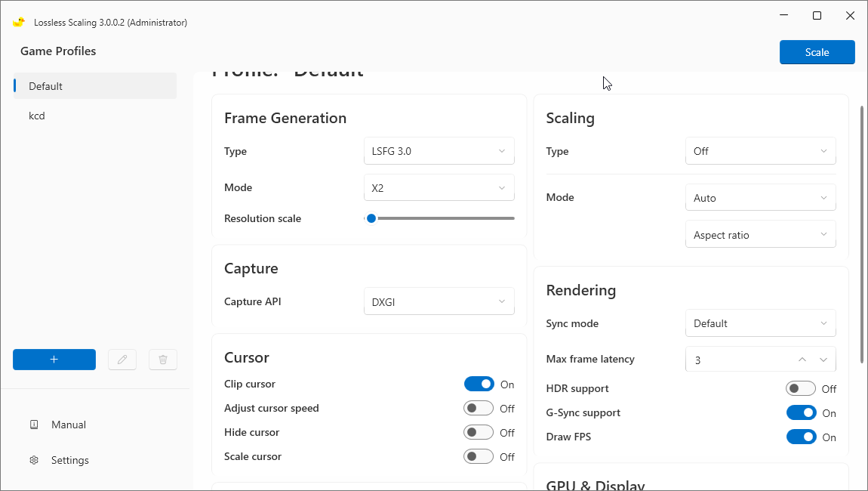Open the Settings page
Screen dimensions: 868x491
69,460
